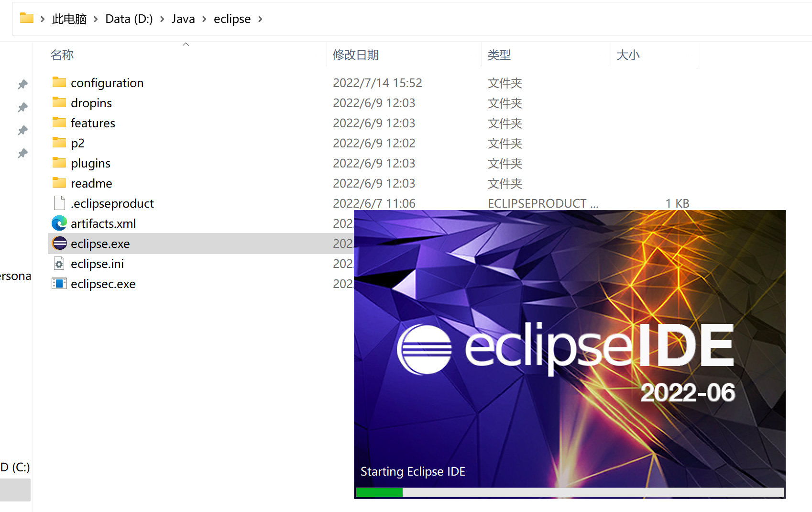Click the sidebar scrollbar thumb at bottom left
This screenshot has width=812, height=512.
click(15, 490)
